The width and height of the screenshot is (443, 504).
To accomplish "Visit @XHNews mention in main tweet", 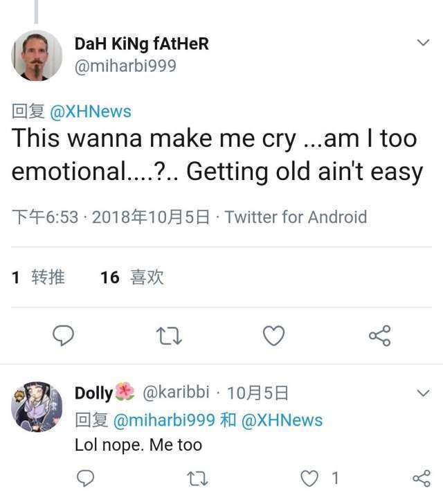I will pyautogui.click(x=91, y=111).
